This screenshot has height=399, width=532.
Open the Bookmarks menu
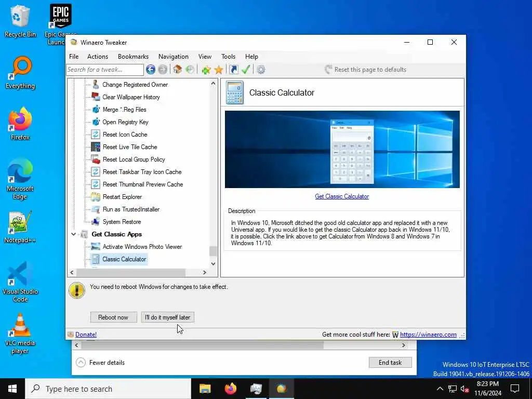click(x=133, y=57)
